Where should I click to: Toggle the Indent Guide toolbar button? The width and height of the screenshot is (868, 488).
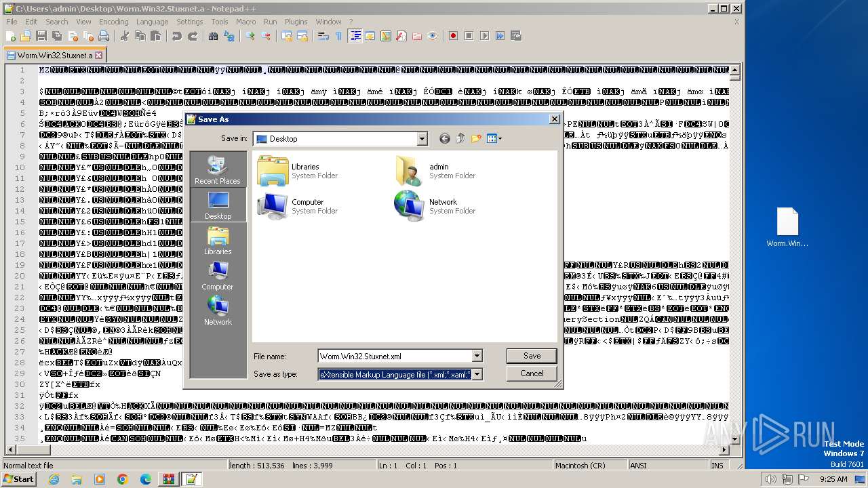click(x=355, y=36)
